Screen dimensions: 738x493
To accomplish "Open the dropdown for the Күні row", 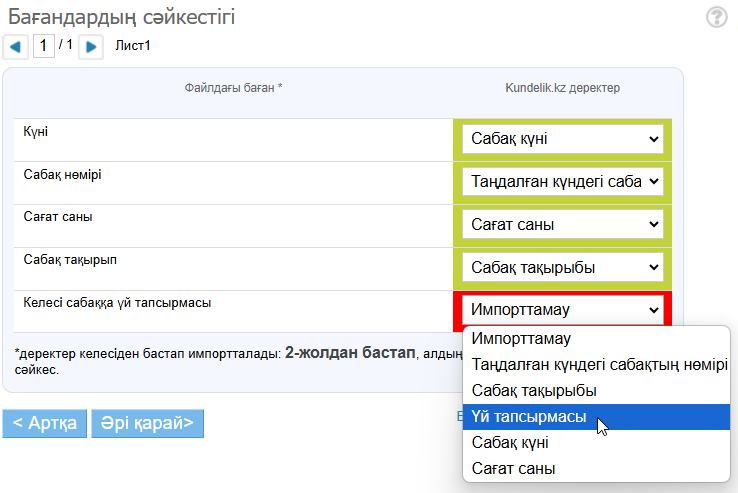I will pyautogui.click(x=562, y=139).
